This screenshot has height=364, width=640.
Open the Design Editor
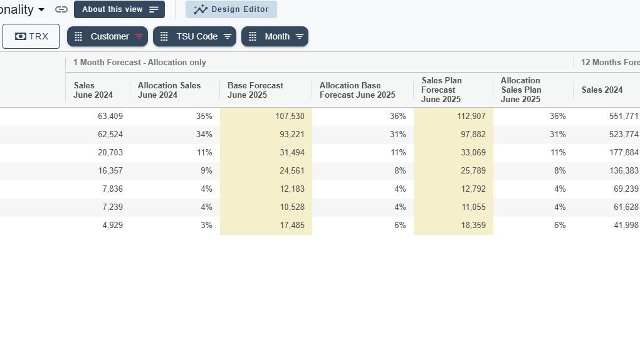coord(231,9)
